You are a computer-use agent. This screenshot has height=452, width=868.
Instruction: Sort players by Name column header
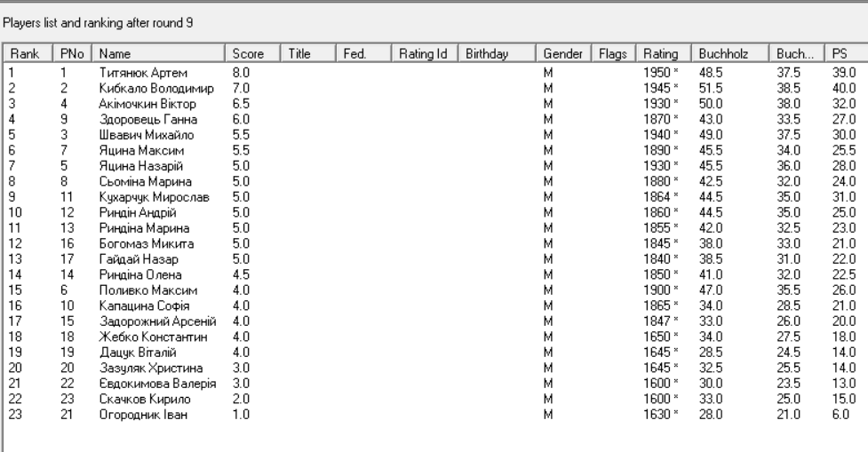click(160, 53)
